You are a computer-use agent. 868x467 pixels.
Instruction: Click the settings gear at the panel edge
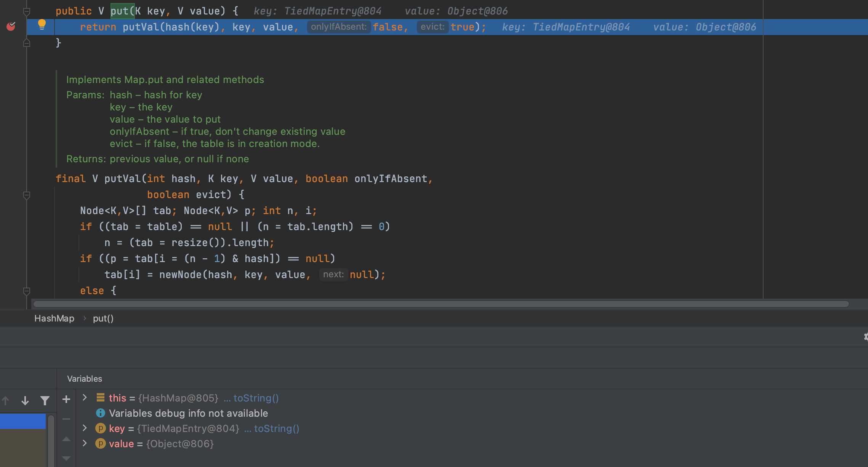point(865,337)
